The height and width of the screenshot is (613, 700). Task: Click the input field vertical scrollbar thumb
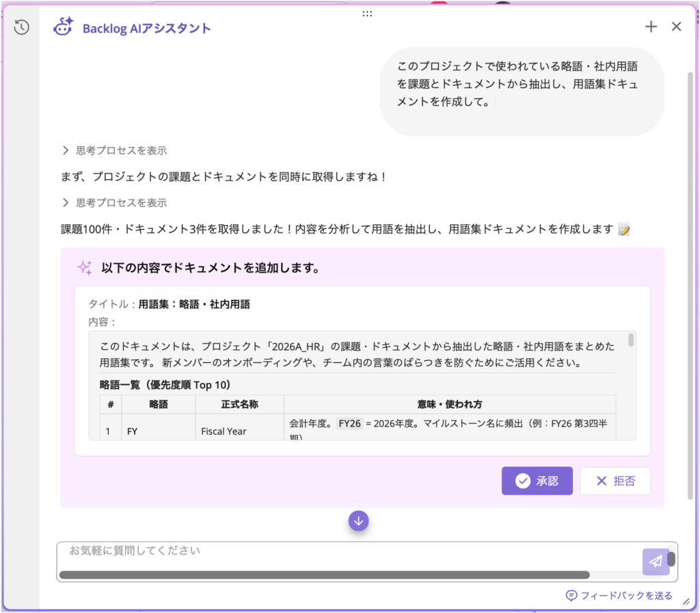[x=671, y=559]
